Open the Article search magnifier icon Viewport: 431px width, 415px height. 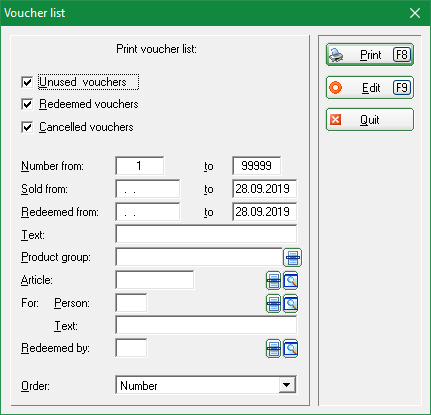(291, 281)
